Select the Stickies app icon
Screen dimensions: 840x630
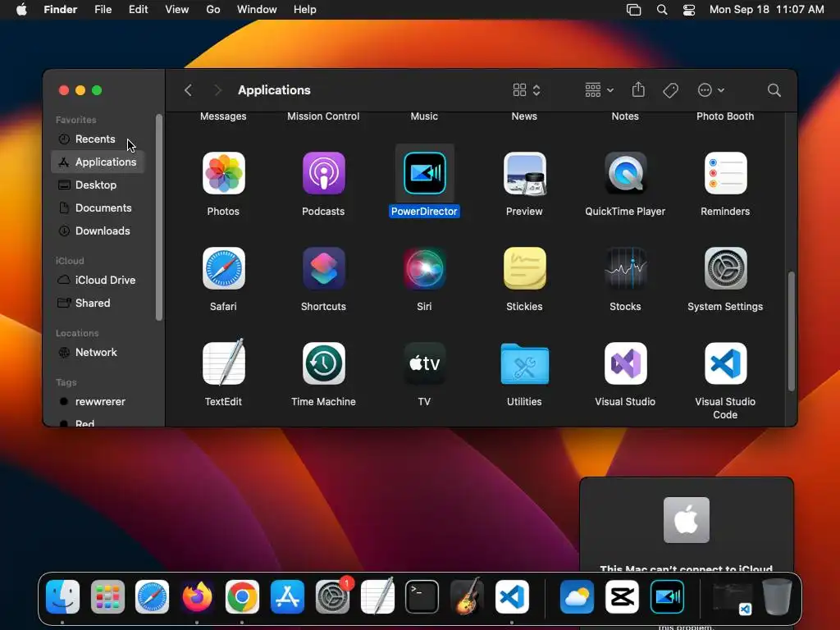click(524, 268)
